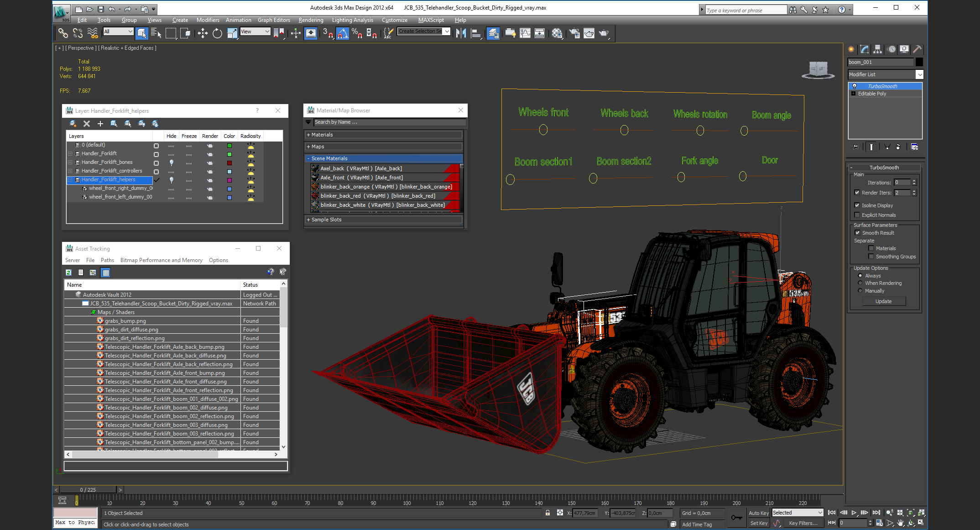Enable Smoothing Groups checkbox

871,257
